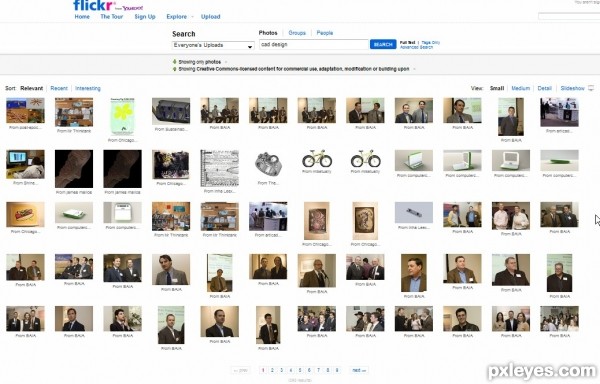Click the green arrow beside Showing only photos
The height and width of the screenshot is (384, 600).
point(175,62)
